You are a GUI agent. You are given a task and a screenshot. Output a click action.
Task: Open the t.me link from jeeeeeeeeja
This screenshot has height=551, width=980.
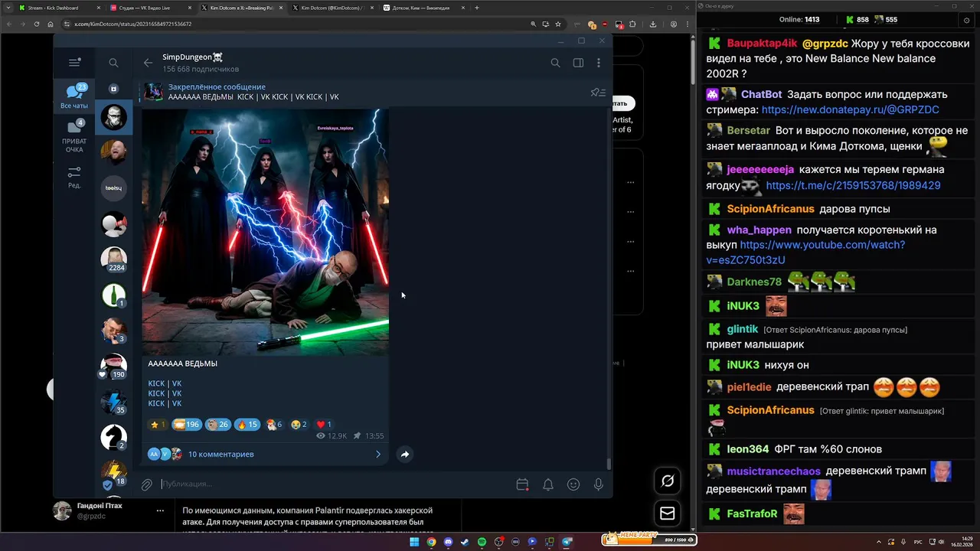click(x=853, y=185)
